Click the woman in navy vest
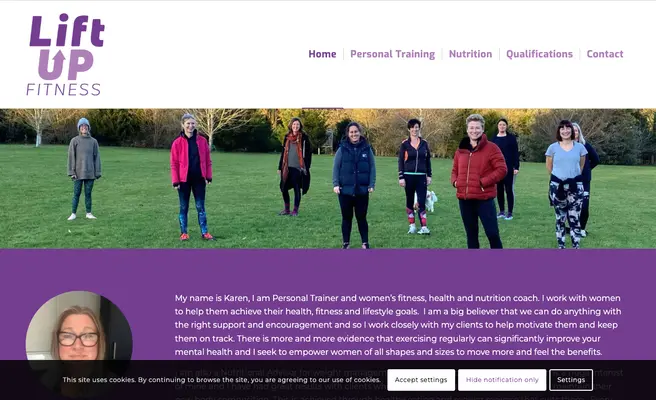Screen dimensions: 656x400 tap(354, 185)
